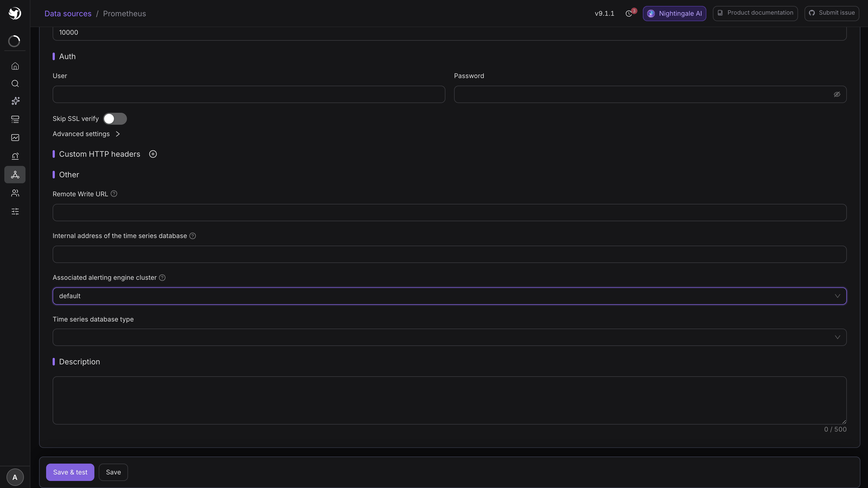Click the circular loading icon in sidebar
The width and height of the screenshot is (868, 488).
coord(14,41)
